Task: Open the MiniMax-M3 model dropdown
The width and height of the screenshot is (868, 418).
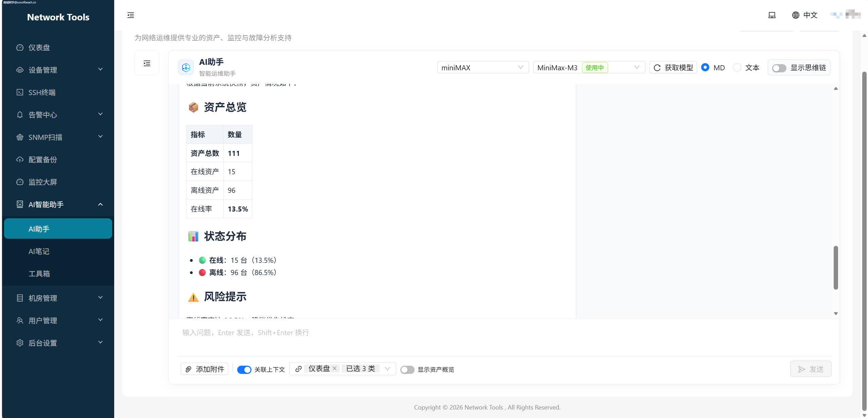Action: [x=589, y=68]
